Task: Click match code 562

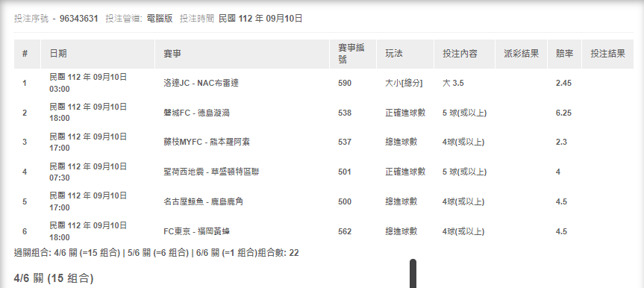Action: tap(345, 231)
